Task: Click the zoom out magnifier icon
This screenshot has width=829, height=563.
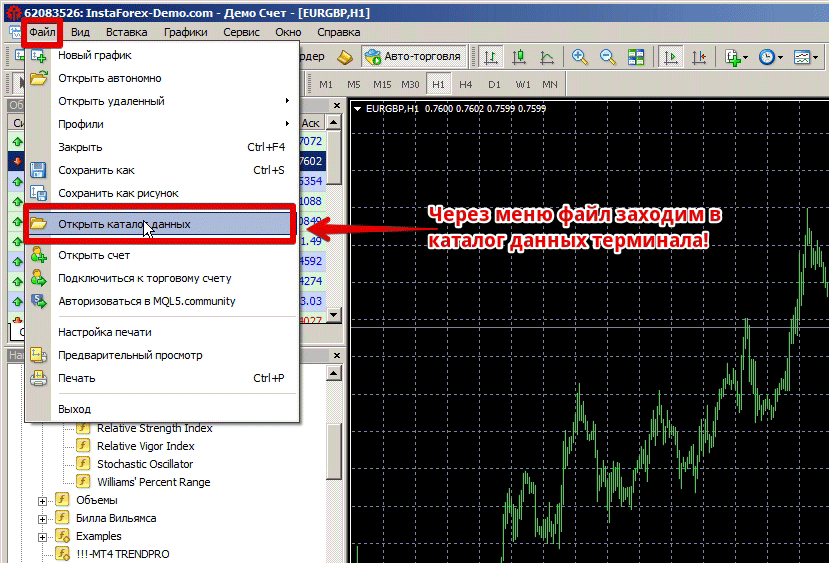Action: (x=607, y=57)
